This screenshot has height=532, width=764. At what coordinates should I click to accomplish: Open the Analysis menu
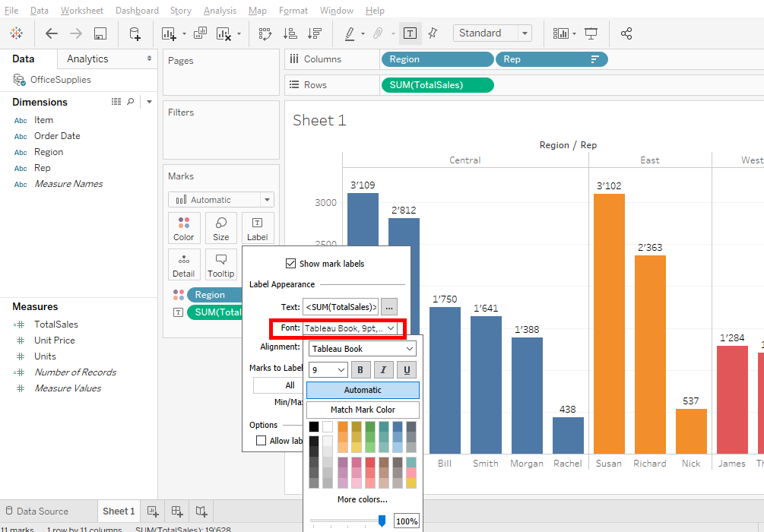(x=220, y=11)
